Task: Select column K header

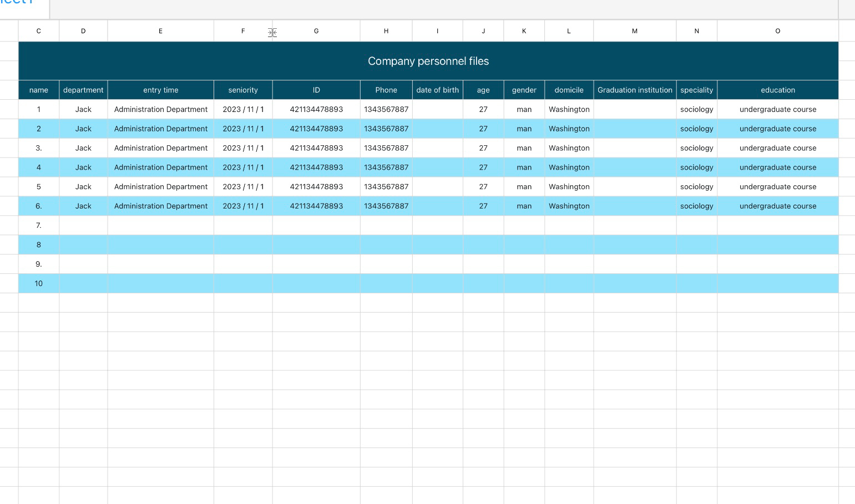Action: (524, 31)
